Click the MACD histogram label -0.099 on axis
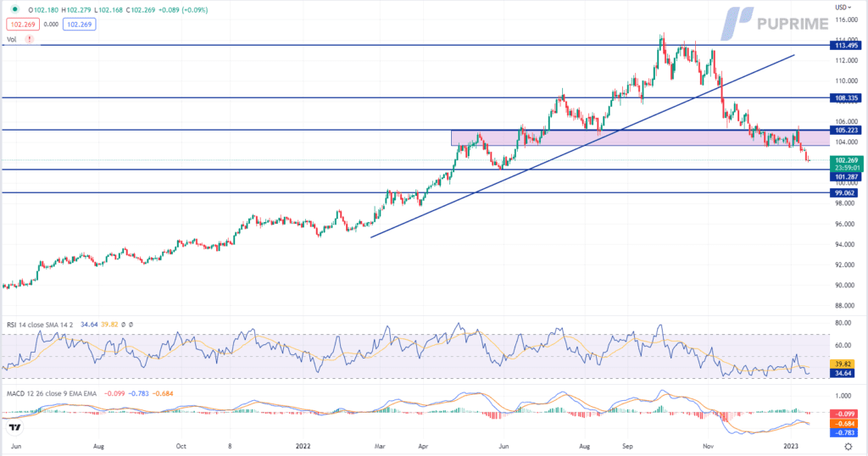Image resolution: width=868 pixels, height=456 pixels. 843,414
